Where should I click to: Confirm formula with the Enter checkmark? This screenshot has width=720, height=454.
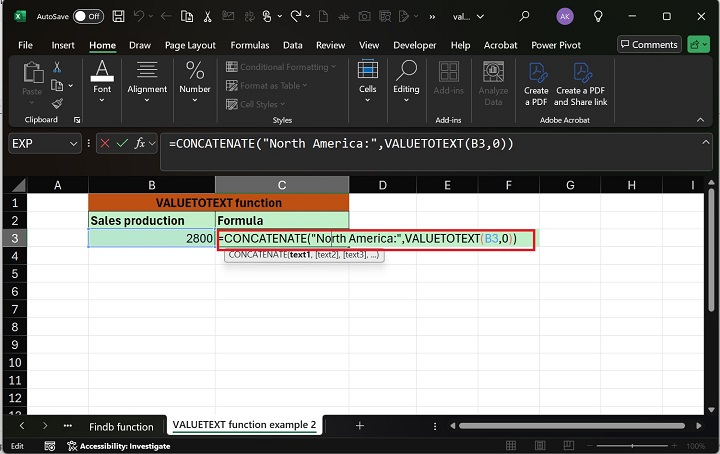tap(120, 143)
